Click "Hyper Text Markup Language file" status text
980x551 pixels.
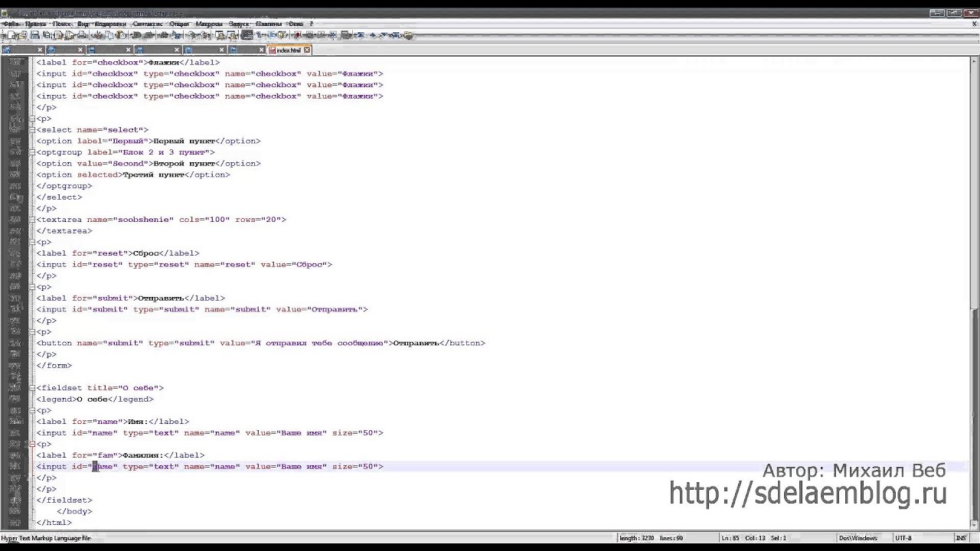click(x=46, y=538)
